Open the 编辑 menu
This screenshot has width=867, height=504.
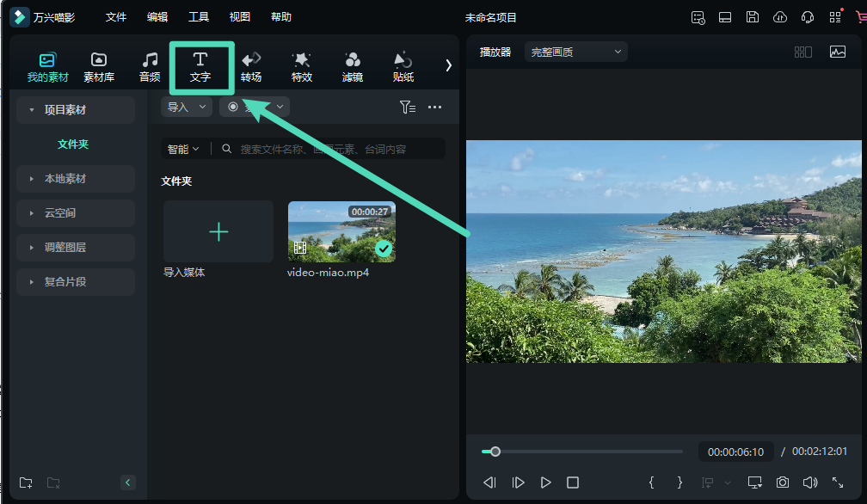click(x=157, y=17)
